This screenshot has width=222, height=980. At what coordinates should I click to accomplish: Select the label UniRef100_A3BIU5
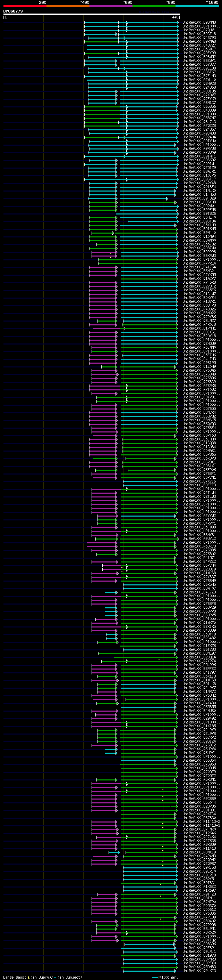tap(199, 91)
